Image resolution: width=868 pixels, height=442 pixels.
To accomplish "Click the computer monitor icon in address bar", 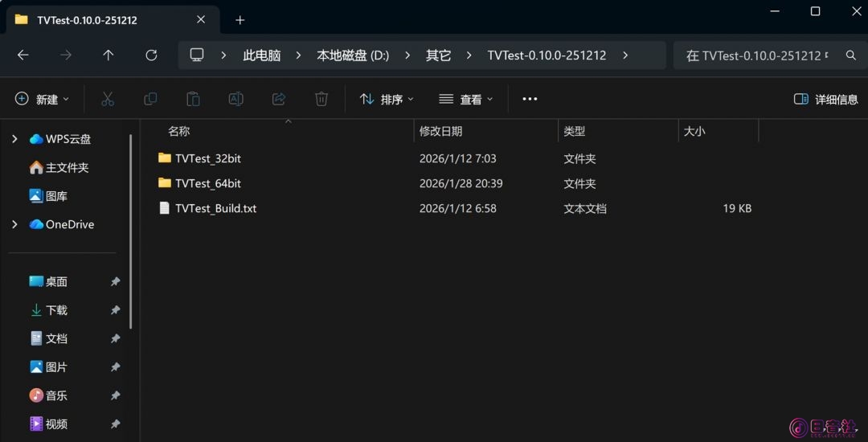I will tap(197, 55).
